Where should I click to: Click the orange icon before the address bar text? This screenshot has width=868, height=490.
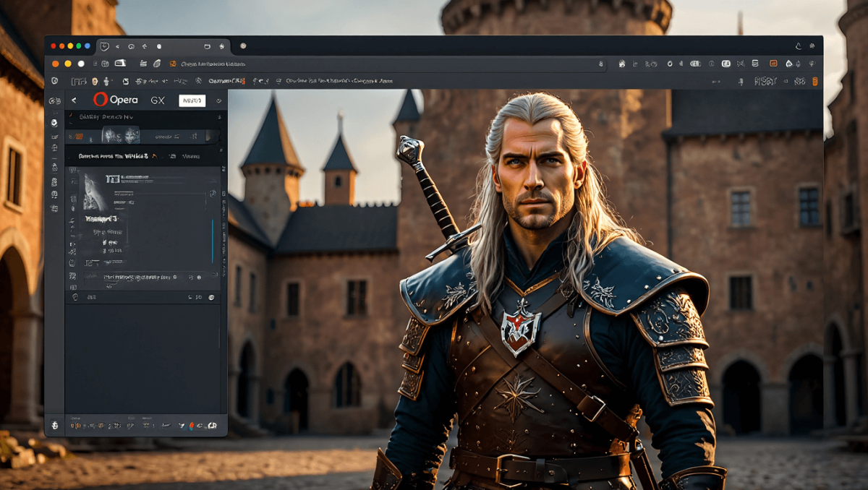173,64
